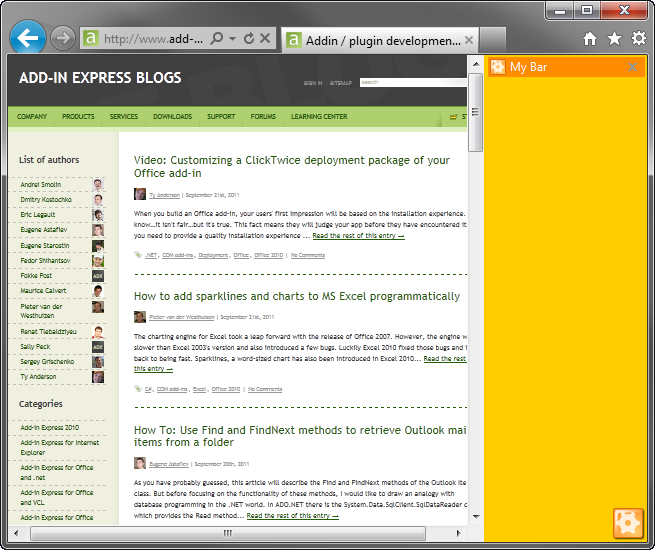Open Add-in Express 2010 category
This screenshot has height=550, width=655.
(50, 428)
